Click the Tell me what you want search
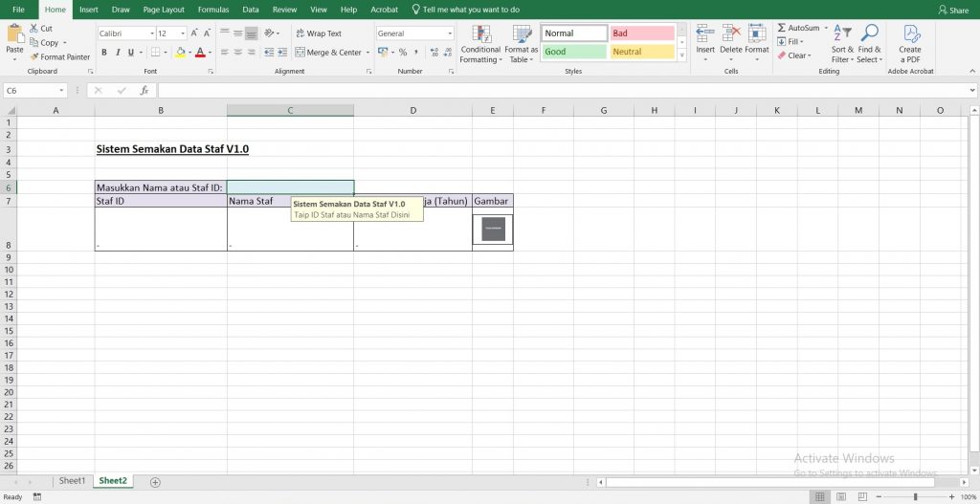This screenshot has width=980, height=504. (x=466, y=10)
